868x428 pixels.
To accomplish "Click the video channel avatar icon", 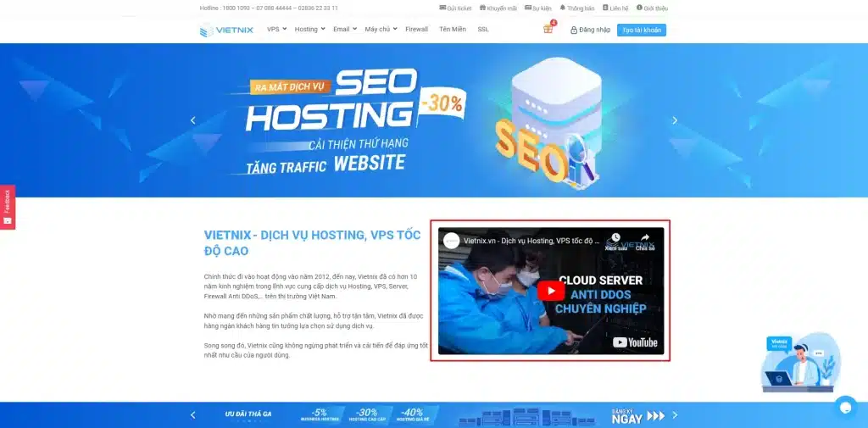I will (x=452, y=241).
